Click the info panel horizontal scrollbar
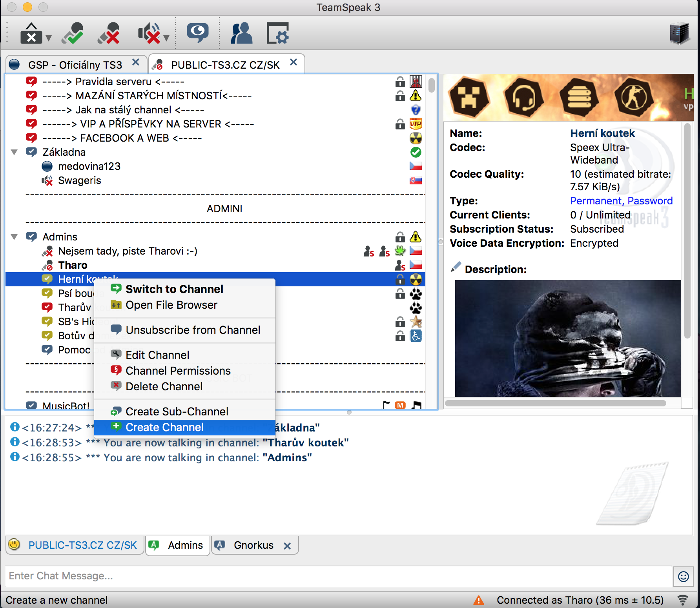This screenshot has width=700, height=608. tap(556, 403)
